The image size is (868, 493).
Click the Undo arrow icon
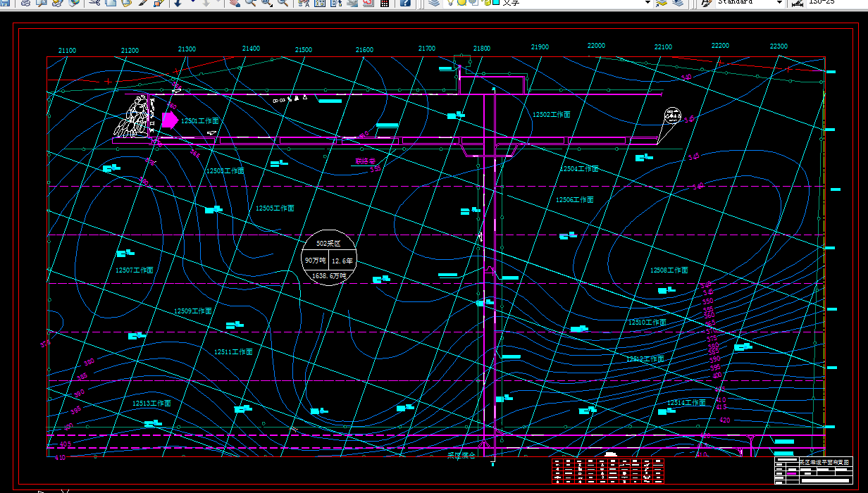(x=178, y=2)
